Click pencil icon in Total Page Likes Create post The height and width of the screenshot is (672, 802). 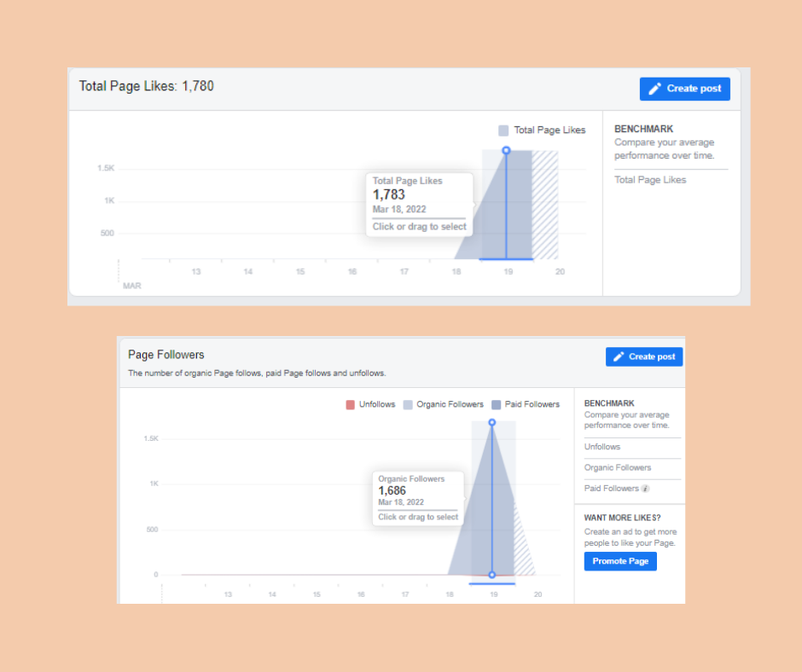tap(654, 89)
